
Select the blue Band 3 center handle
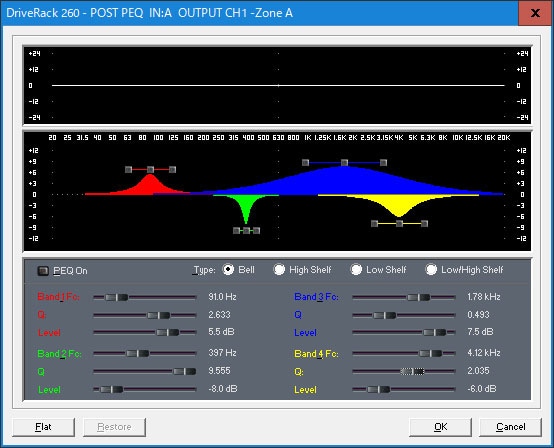click(x=344, y=163)
